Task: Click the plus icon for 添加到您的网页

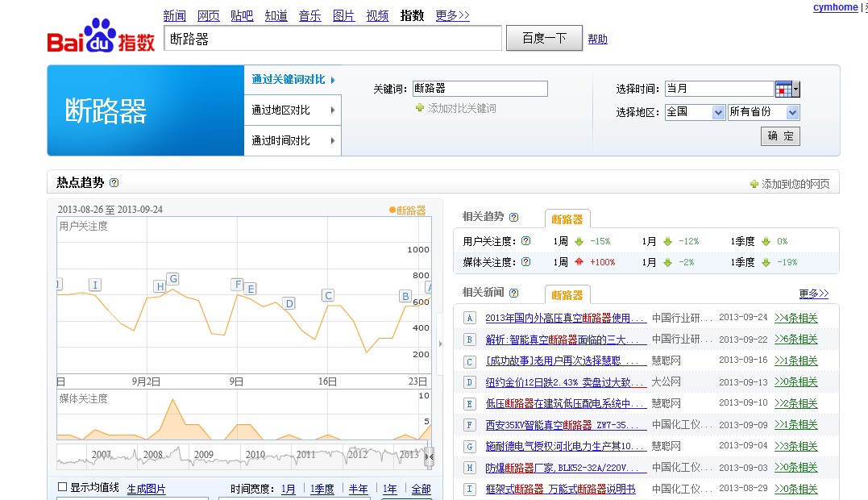Action: pos(754,184)
